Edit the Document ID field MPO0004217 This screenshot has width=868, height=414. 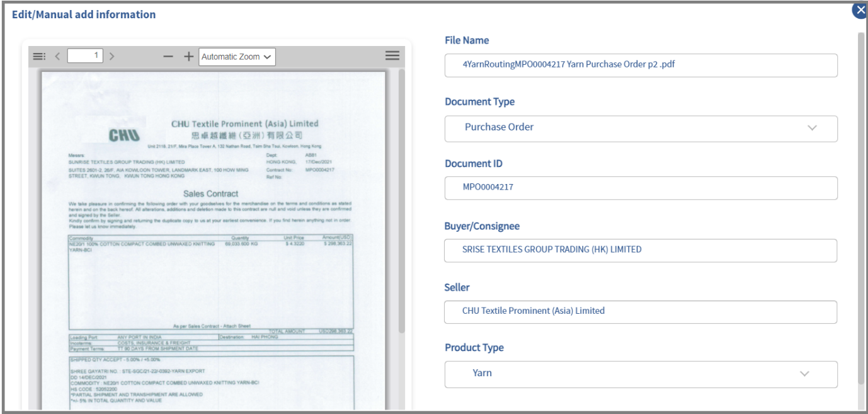(641, 188)
